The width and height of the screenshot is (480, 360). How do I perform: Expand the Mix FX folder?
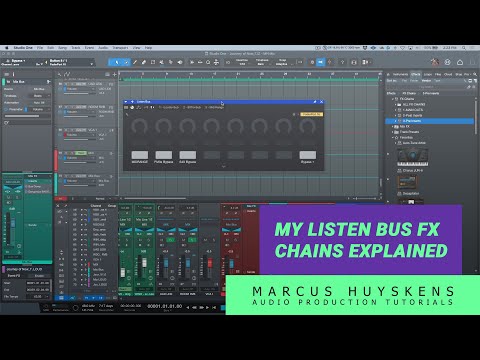(x=393, y=127)
